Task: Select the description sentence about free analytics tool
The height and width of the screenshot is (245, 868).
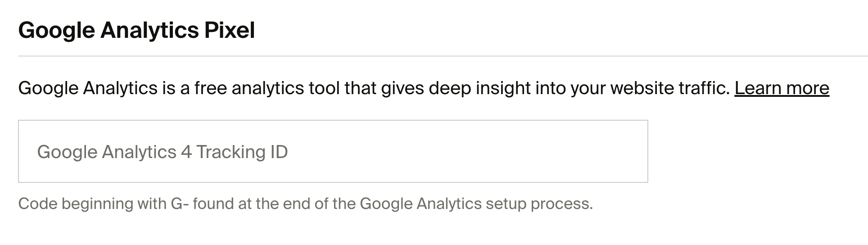Action: tap(374, 88)
